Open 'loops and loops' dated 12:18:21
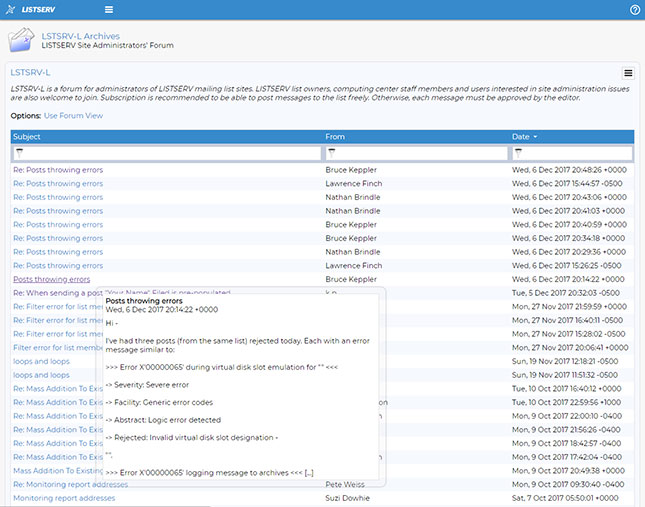This screenshot has height=507, width=645. pos(41,361)
